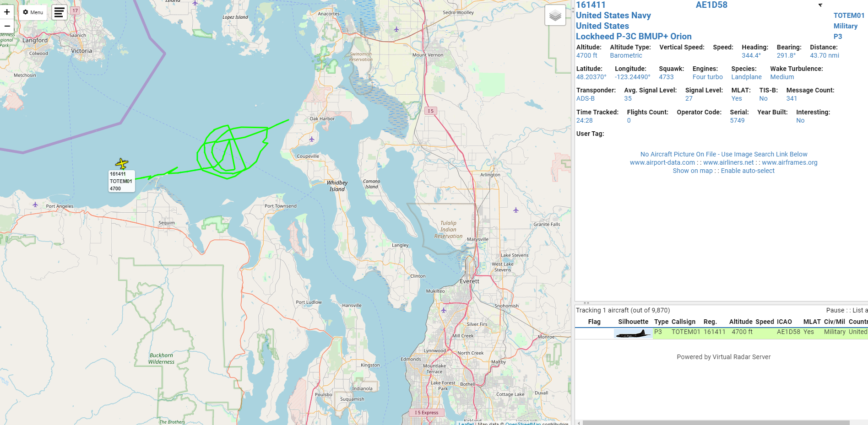
Task: Click the time tracked value 24:28
Action: [584, 120]
